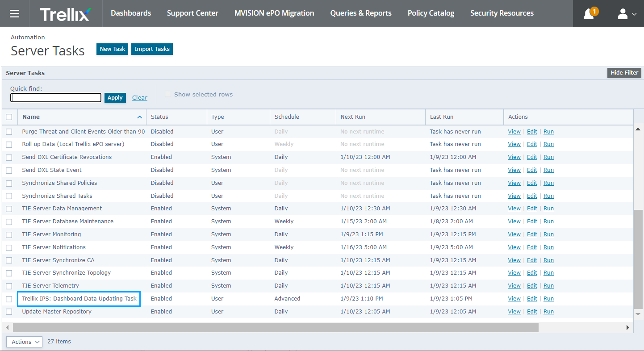Sort by Name column arrow
644x351 pixels.
tap(139, 117)
